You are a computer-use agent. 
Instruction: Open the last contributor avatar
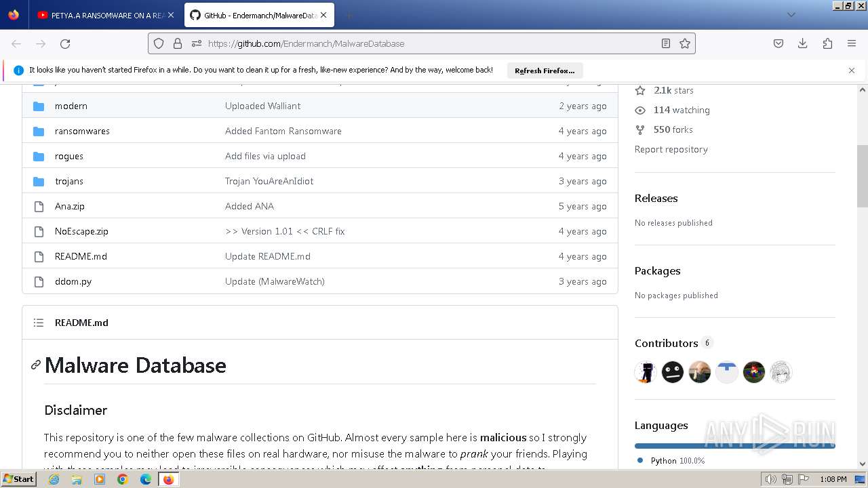click(x=781, y=372)
